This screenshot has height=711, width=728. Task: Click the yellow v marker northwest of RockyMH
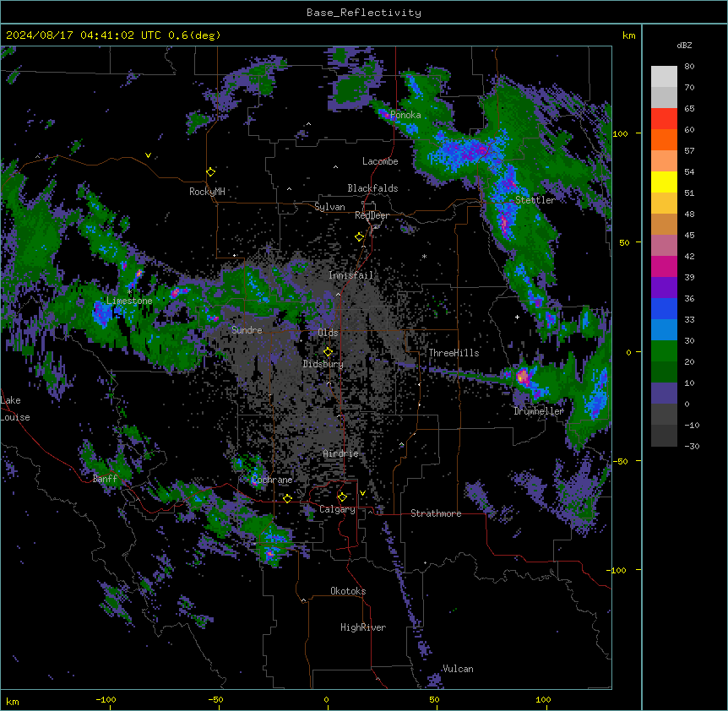click(x=148, y=155)
